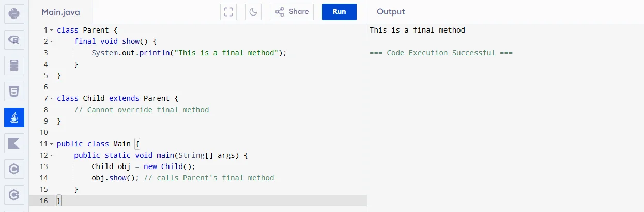
Task: Switch to the C compiler icon
Action: [x=14, y=169]
